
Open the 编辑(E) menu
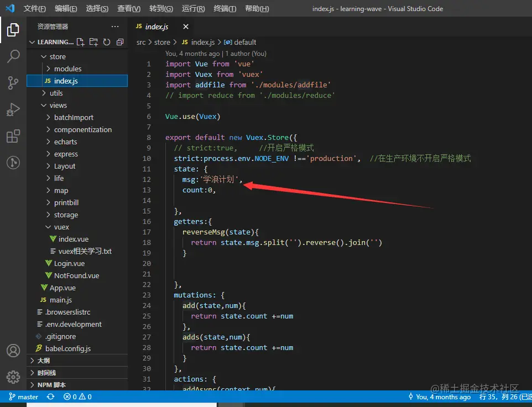coord(66,9)
